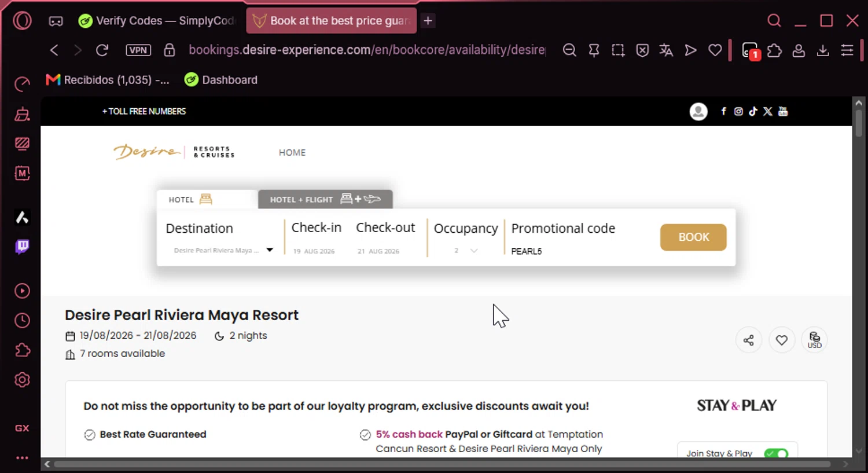
Task: Open the site user account avatar
Action: tap(698, 112)
